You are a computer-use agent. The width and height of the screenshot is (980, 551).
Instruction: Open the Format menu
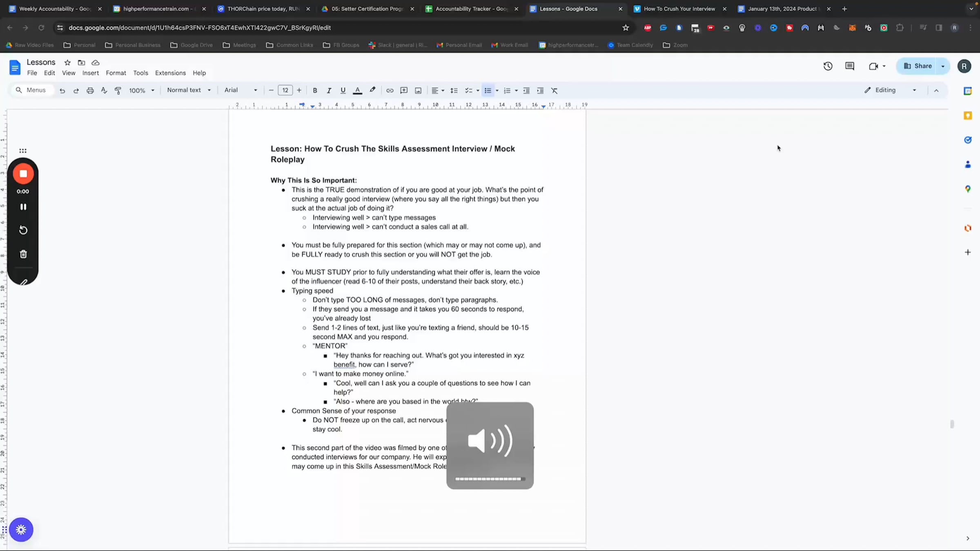[x=116, y=73]
